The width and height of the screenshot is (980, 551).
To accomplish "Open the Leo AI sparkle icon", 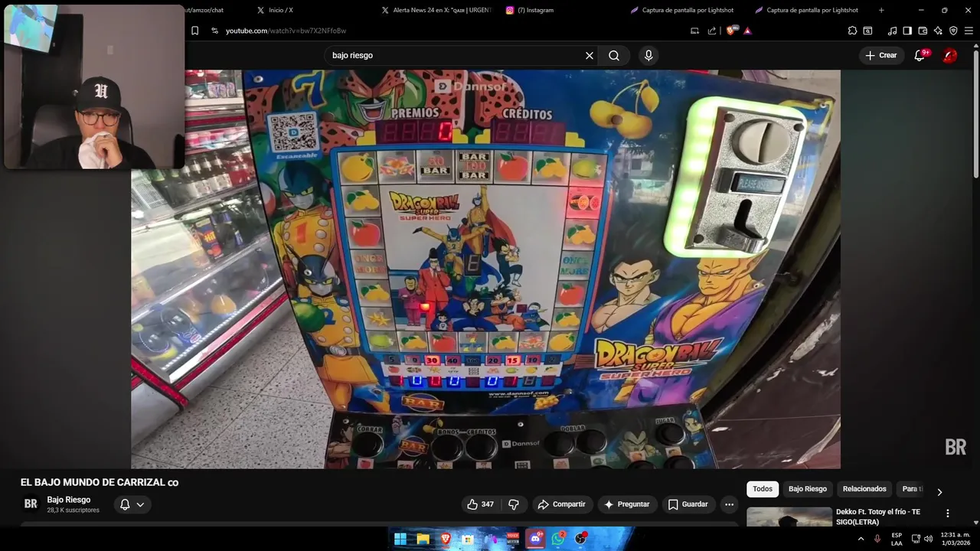I will (x=938, y=31).
